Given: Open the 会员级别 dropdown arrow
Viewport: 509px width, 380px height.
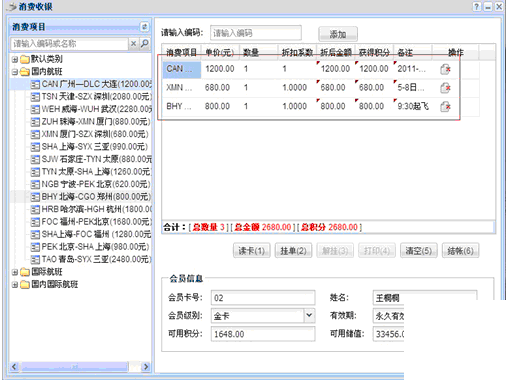Looking at the screenshot, I should 309,315.
